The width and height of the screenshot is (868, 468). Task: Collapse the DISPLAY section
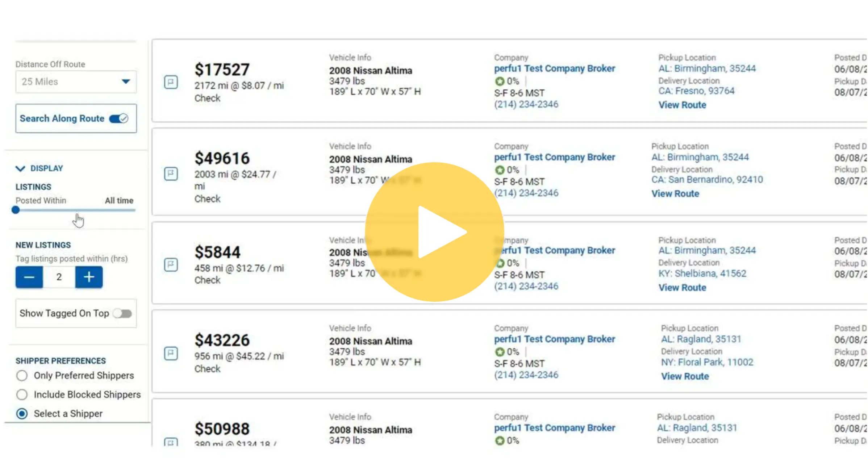[x=20, y=168]
